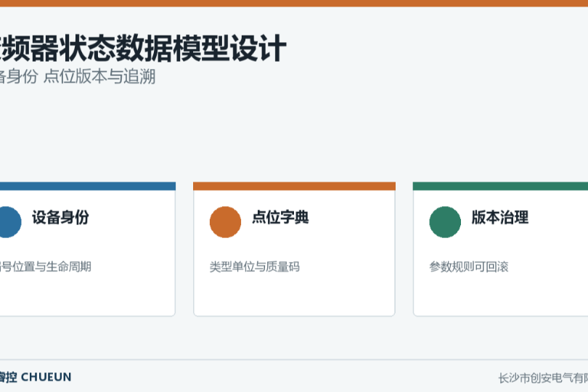Click the orange header strip at slide top
The height and width of the screenshot is (392, 588).
[x=294, y=4]
